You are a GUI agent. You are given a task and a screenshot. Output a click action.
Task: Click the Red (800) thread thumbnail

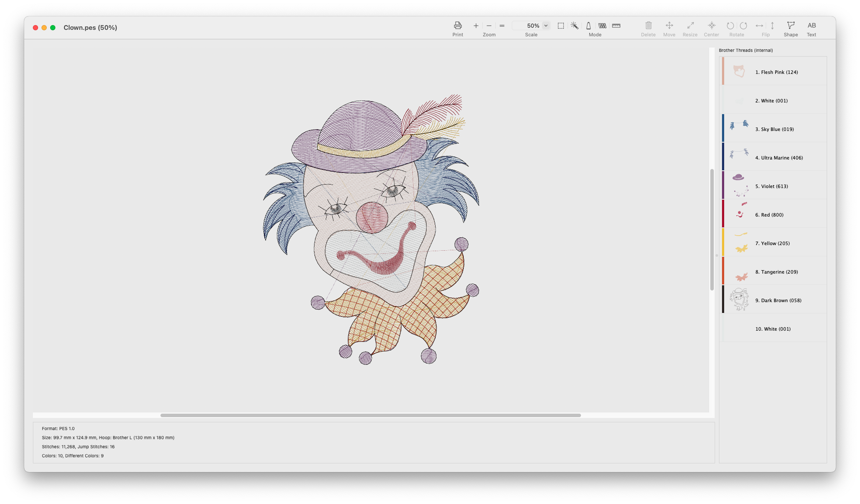[x=740, y=212]
